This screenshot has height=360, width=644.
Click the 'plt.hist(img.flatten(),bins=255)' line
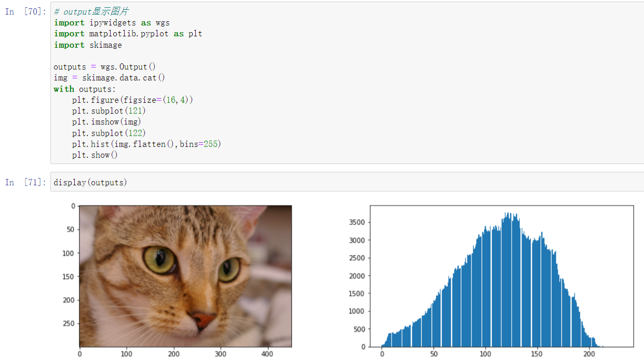[x=146, y=144]
